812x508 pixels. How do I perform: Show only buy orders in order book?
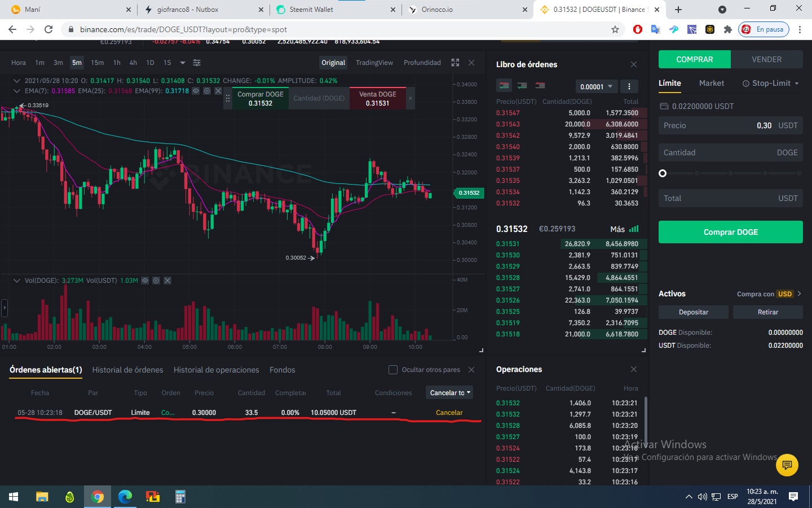522,86
